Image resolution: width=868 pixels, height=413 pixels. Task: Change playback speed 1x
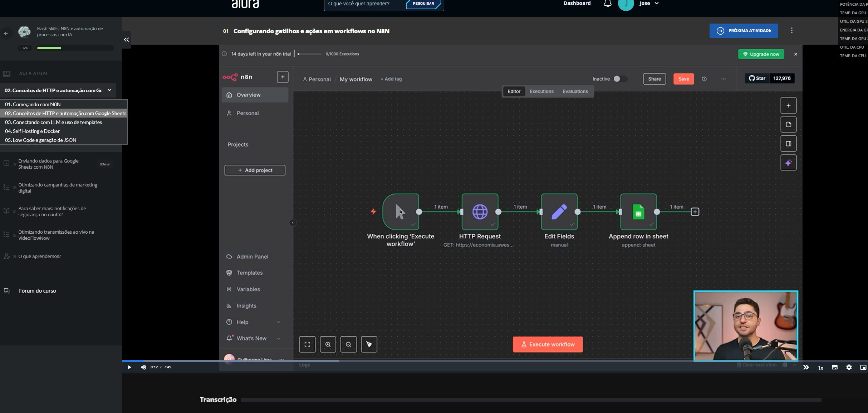(x=820, y=368)
